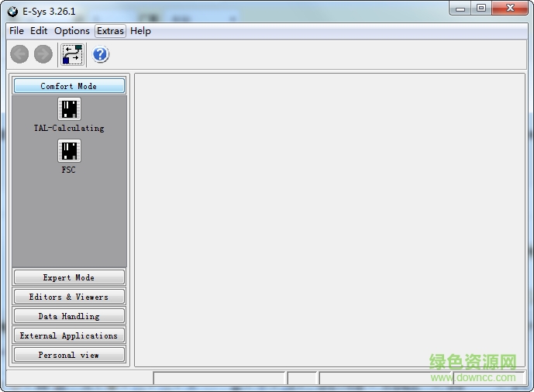Click the connection toolbar icon
Viewport: 534px width, 392px height.
[72, 54]
